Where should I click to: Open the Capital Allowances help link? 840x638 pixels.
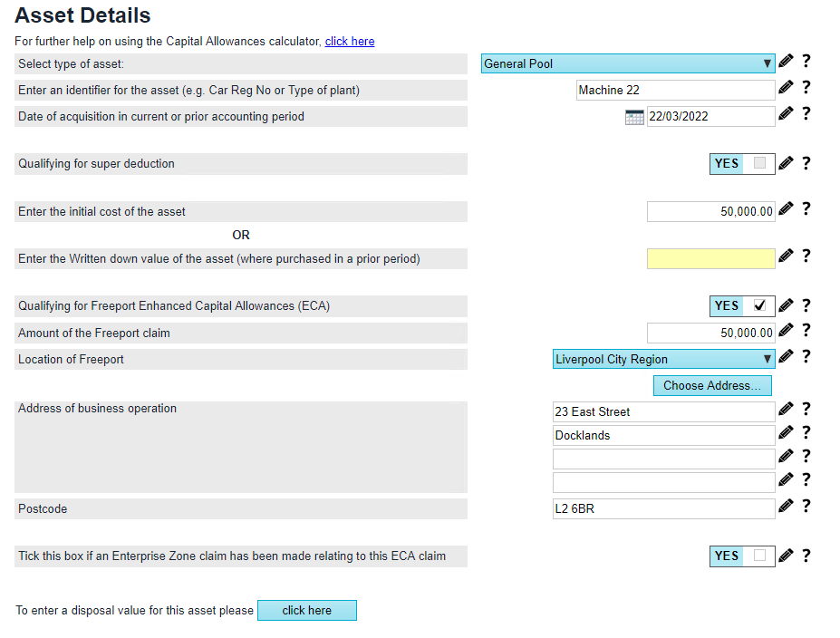(x=350, y=41)
